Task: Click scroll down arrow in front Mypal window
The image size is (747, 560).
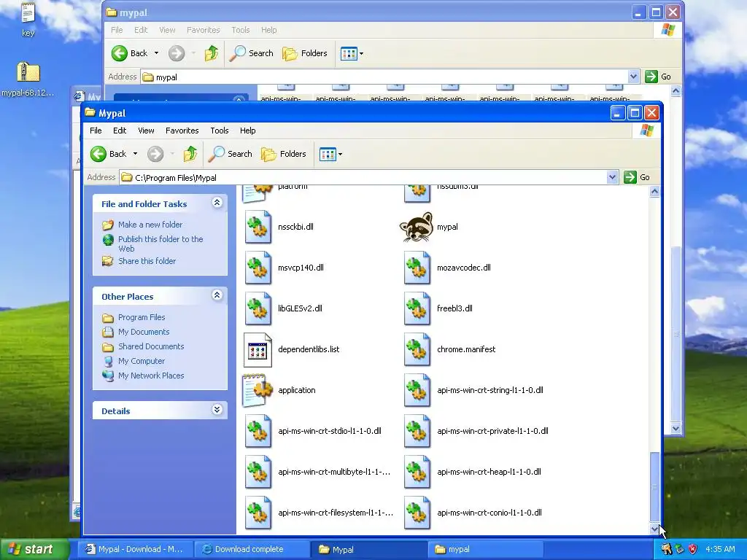Action: click(654, 529)
